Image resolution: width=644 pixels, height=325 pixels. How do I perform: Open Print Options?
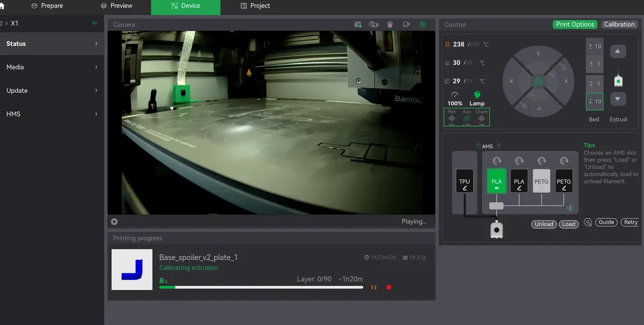(575, 24)
